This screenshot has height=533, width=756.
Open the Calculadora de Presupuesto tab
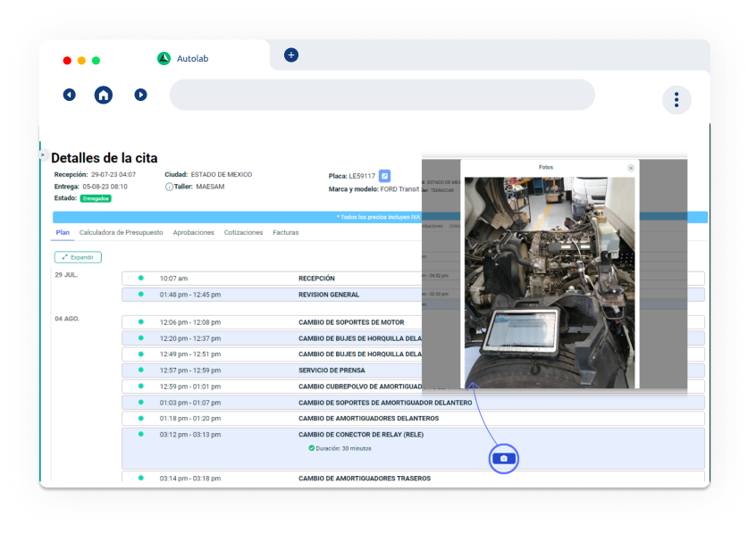coord(121,232)
